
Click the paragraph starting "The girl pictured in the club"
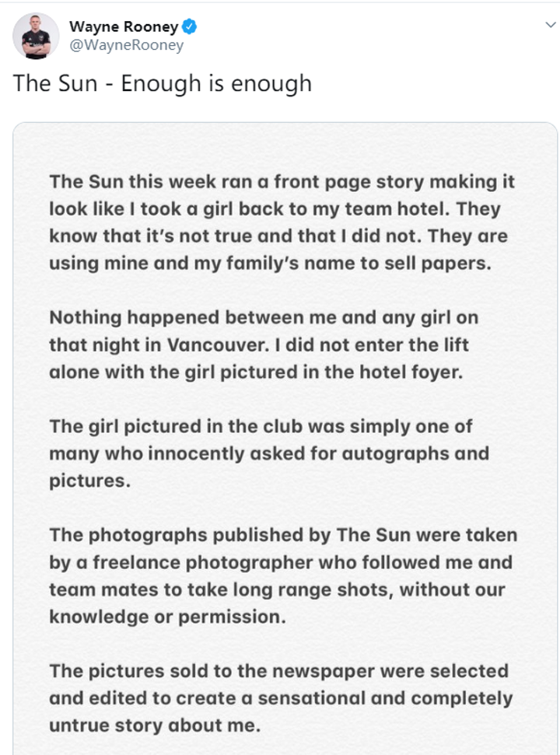coord(269,453)
